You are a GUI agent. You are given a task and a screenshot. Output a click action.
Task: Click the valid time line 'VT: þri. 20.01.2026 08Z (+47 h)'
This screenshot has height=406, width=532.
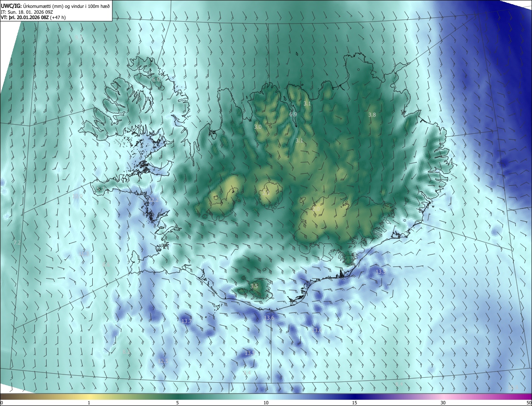point(33,17)
